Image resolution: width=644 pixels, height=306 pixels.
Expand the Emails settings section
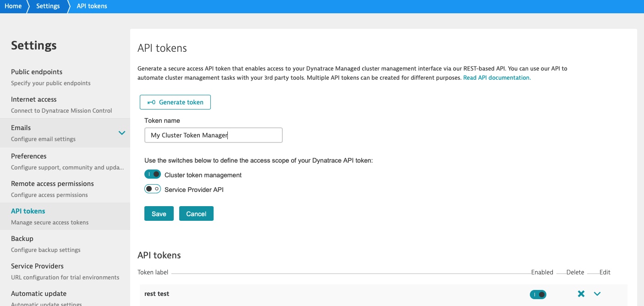point(122,133)
